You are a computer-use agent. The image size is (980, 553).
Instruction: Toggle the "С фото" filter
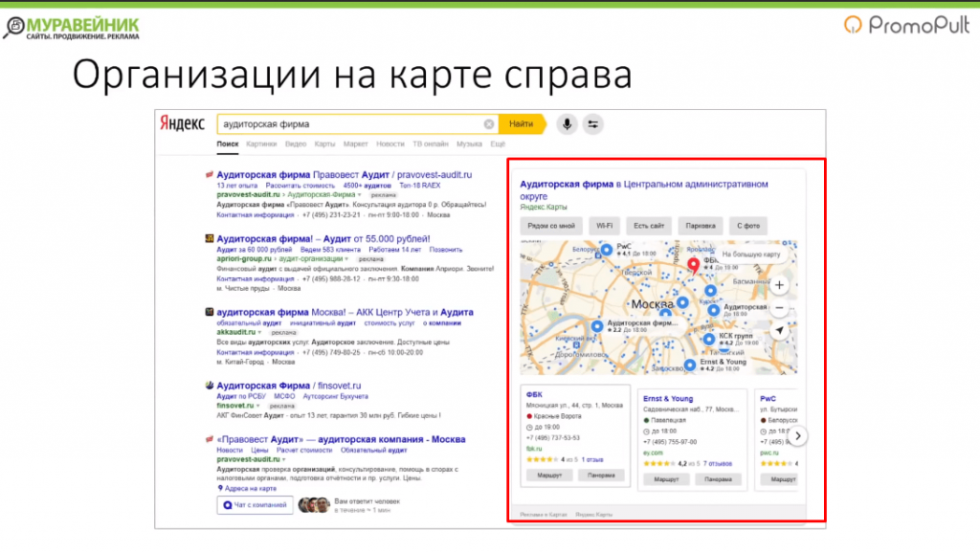748,226
